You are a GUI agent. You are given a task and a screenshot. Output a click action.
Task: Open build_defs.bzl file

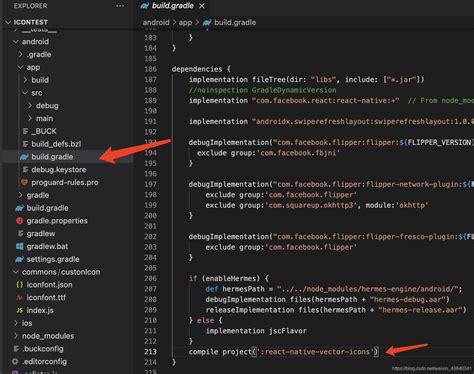pos(56,144)
